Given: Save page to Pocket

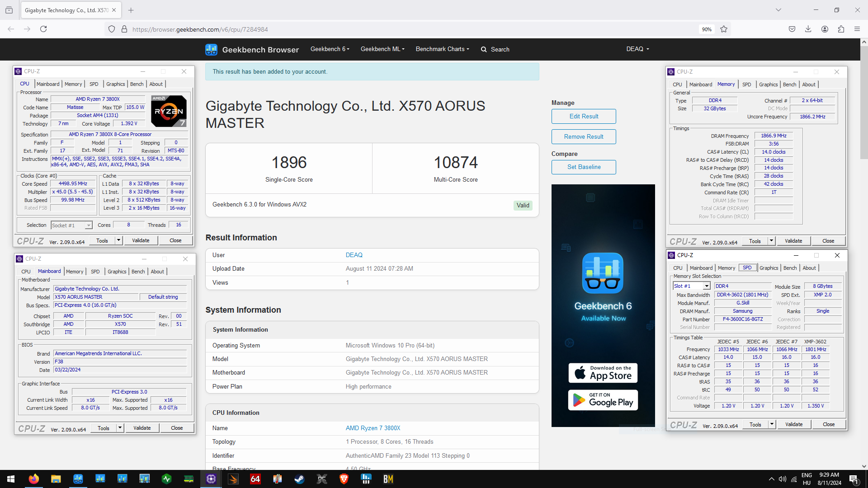Looking at the screenshot, I should click(792, 29).
